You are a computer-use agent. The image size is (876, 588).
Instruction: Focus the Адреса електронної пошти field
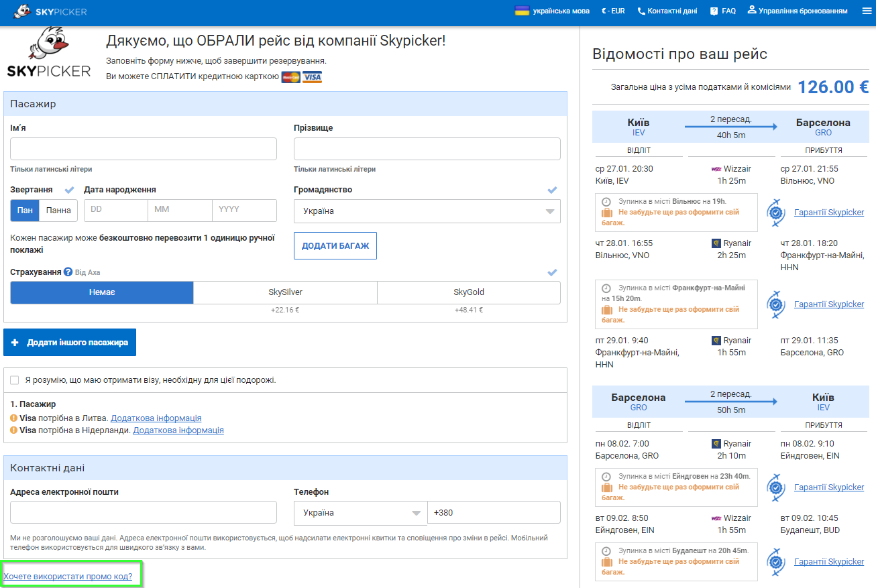[x=144, y=512]
